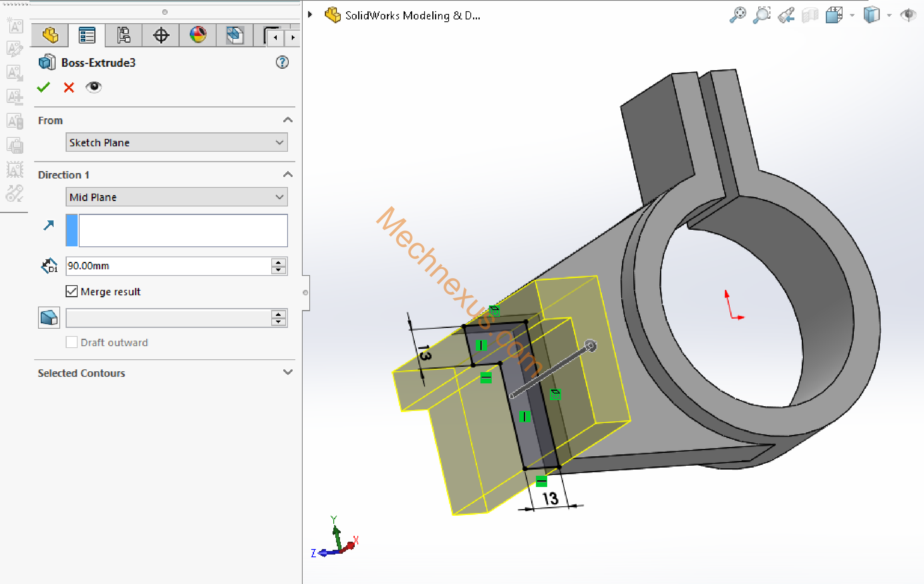The width and height of the screenshot is (924, 584).
Task: Open the Boss-Extrude3 help icon
Action: click(282, 62)
